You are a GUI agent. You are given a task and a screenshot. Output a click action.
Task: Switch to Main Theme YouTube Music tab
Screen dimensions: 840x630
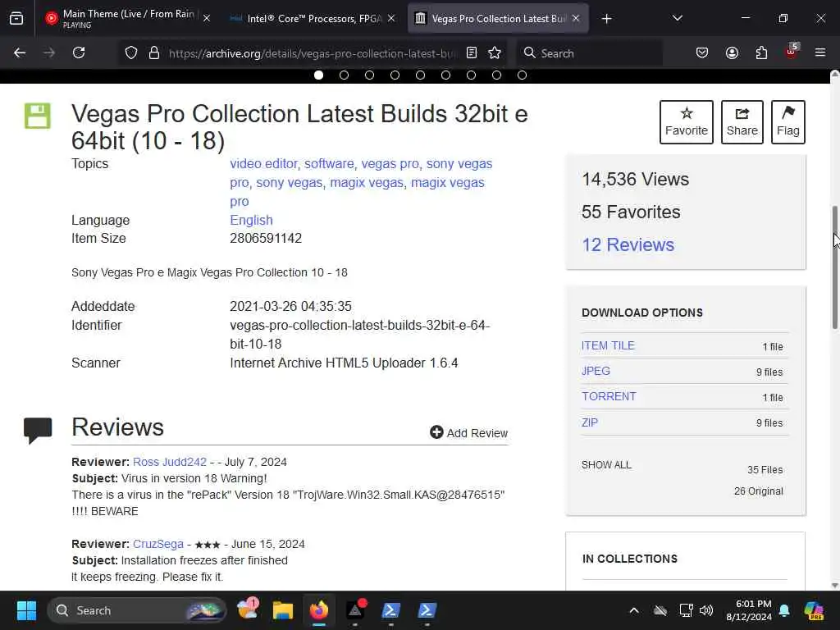tap(127, 19)
